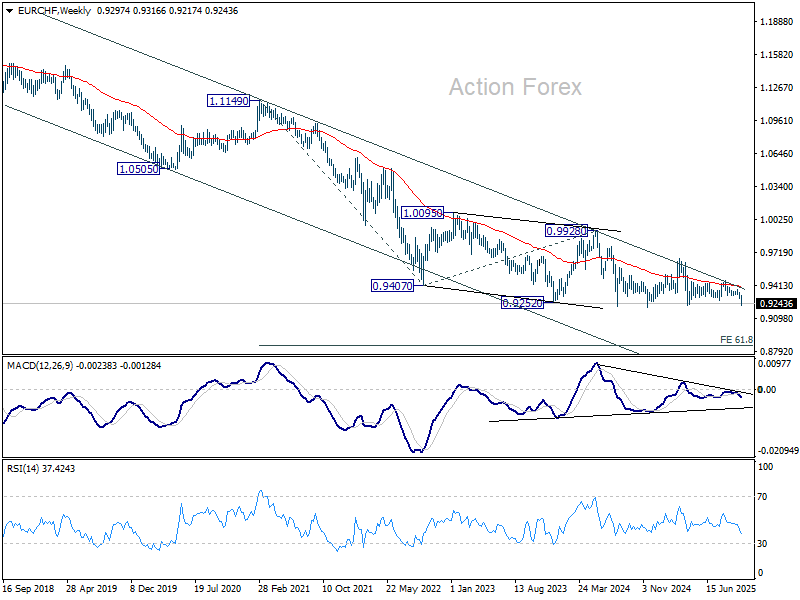Click the 0.99280 price label
This screenshot has height=600, width=800.
click(x=566, y=231)
